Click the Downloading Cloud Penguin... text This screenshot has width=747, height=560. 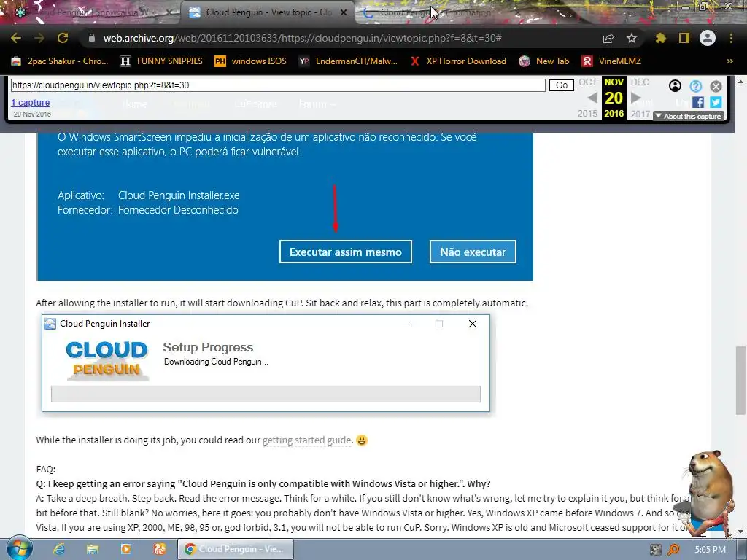coord(216,362)
